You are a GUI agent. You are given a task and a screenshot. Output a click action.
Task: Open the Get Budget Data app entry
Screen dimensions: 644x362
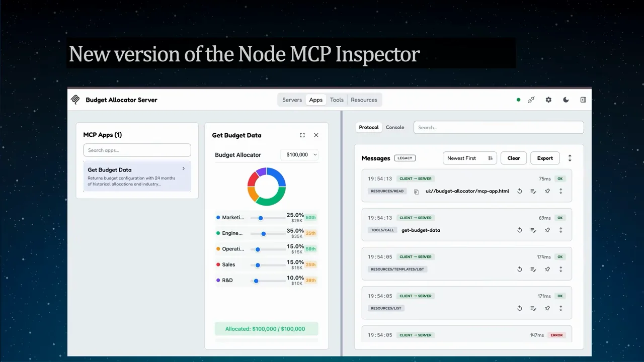(x=137, y=176)
